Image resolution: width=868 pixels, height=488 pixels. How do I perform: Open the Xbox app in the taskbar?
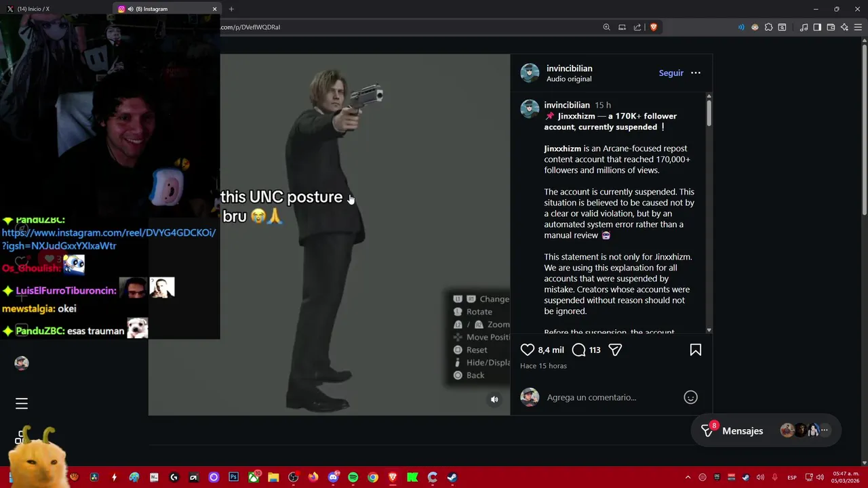[254, 477]
